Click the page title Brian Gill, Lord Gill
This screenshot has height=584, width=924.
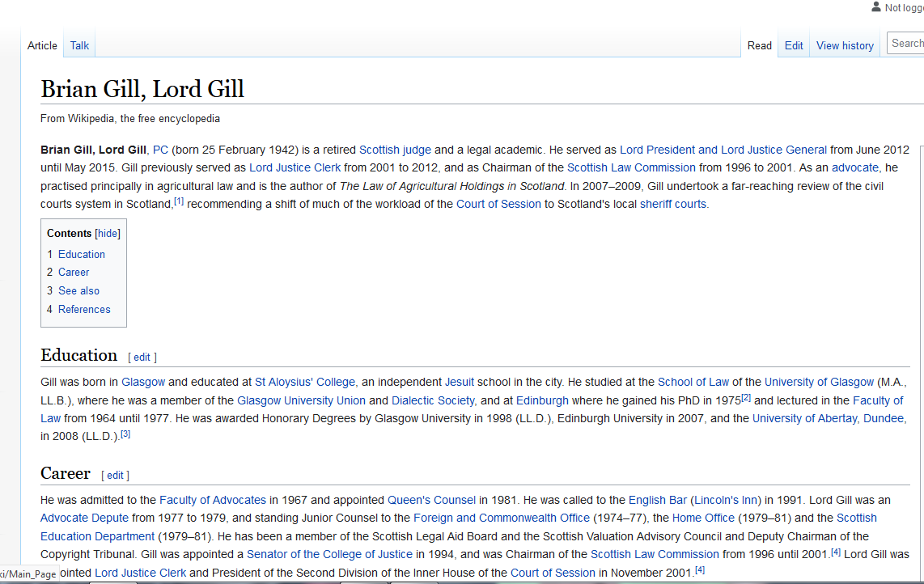tap(142, 89)
